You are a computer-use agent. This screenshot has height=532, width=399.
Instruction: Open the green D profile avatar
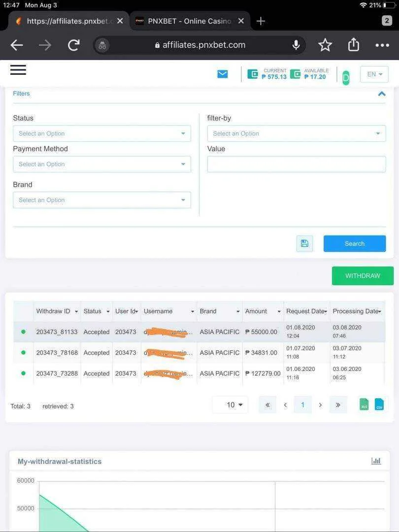point(346,78)
